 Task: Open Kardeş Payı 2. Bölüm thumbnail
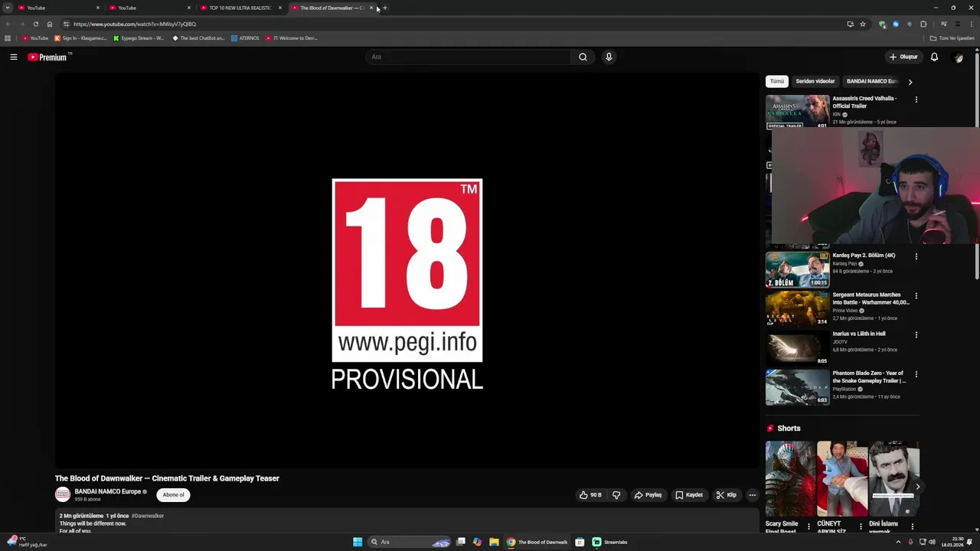coord(797,269)
